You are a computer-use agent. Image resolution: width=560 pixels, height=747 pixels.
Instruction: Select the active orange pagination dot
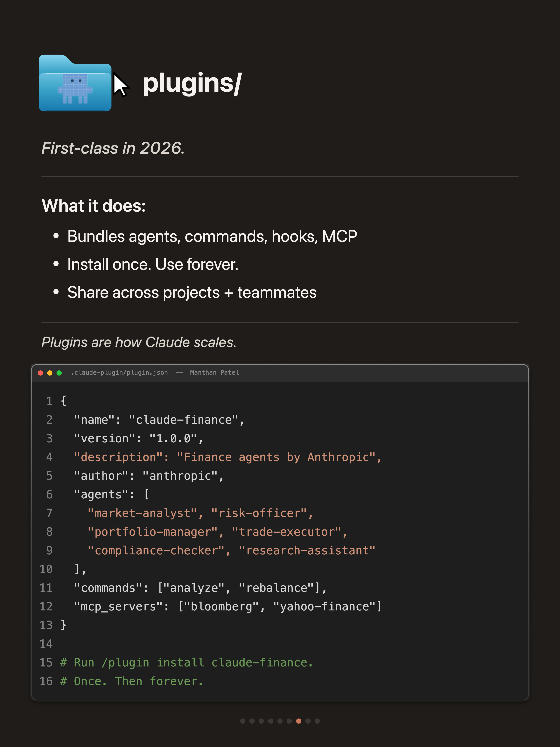coord(299,721)
